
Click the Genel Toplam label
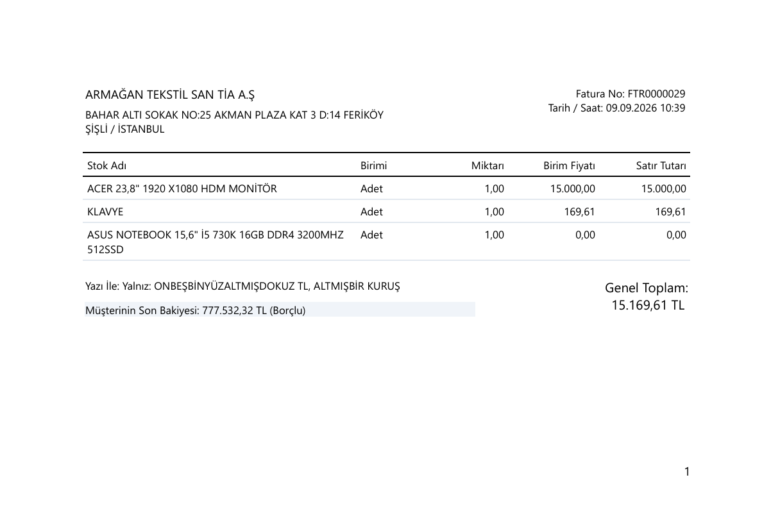pyautogui.click(x=647, y=288)
